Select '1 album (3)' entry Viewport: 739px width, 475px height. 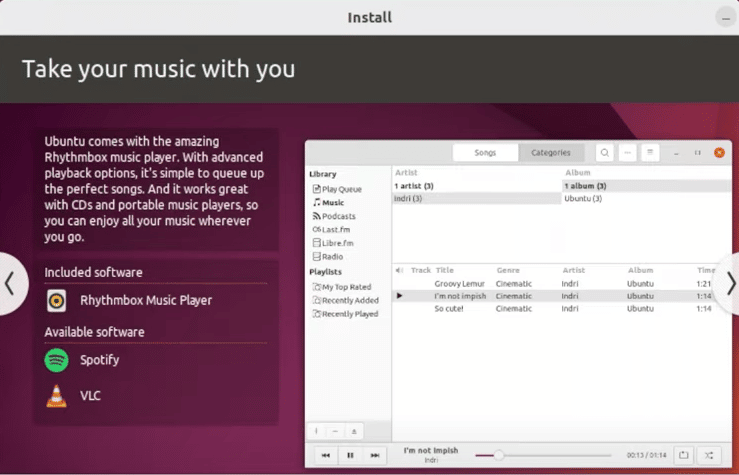click(x=647, y=186)
